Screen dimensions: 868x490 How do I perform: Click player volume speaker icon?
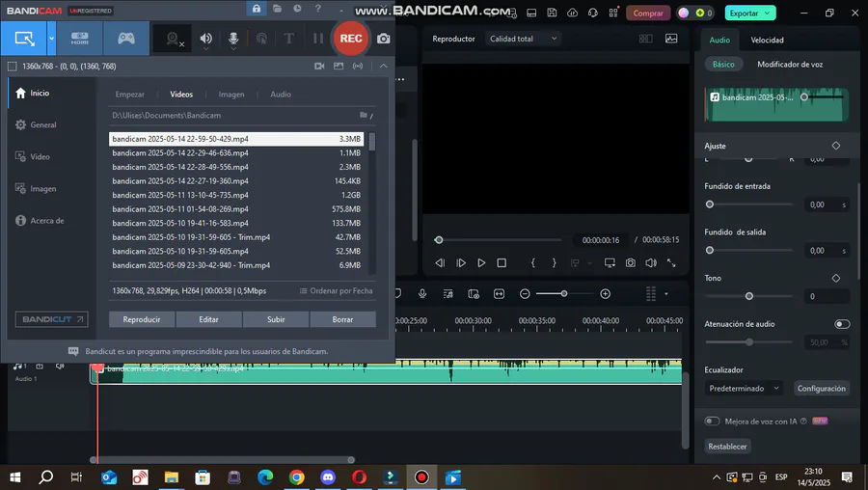point(651,263)
